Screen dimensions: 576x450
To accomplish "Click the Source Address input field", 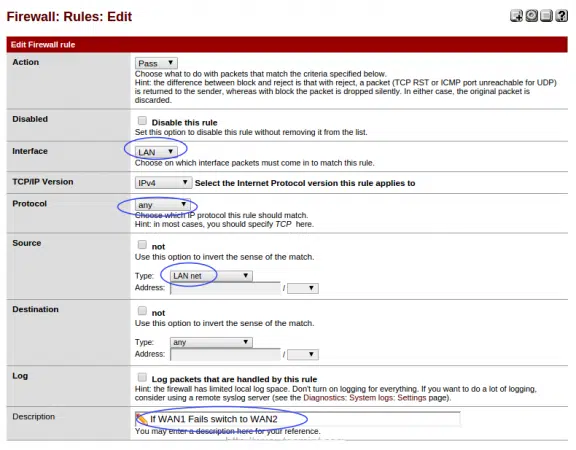I will (x=226, y=288).
